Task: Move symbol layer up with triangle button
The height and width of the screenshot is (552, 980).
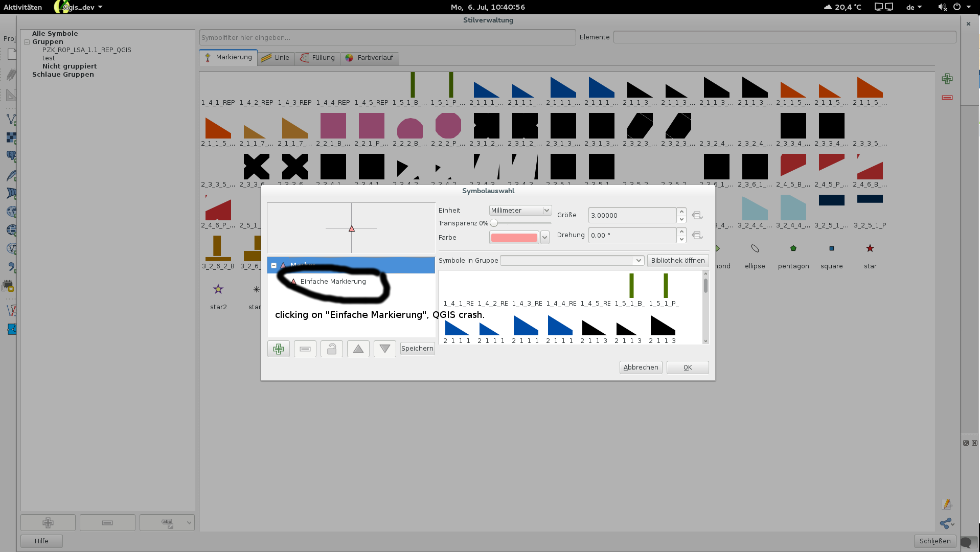Action: pos(358,349)
